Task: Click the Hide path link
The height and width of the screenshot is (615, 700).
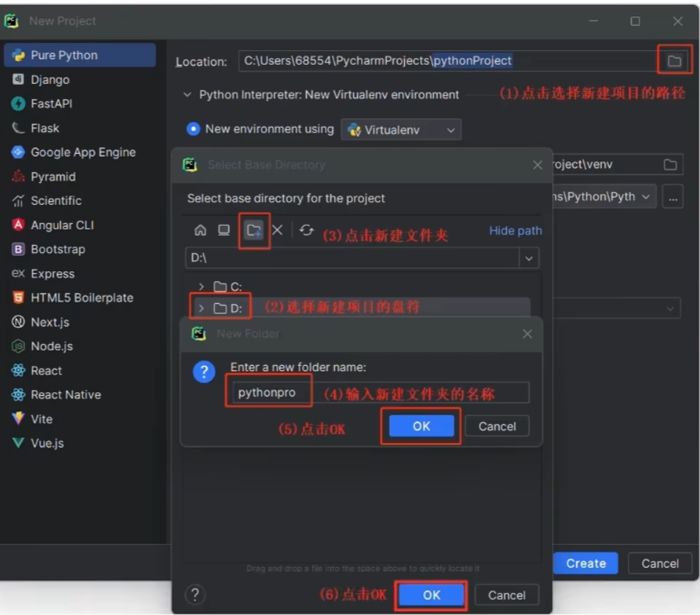Action: pos(515,230)
